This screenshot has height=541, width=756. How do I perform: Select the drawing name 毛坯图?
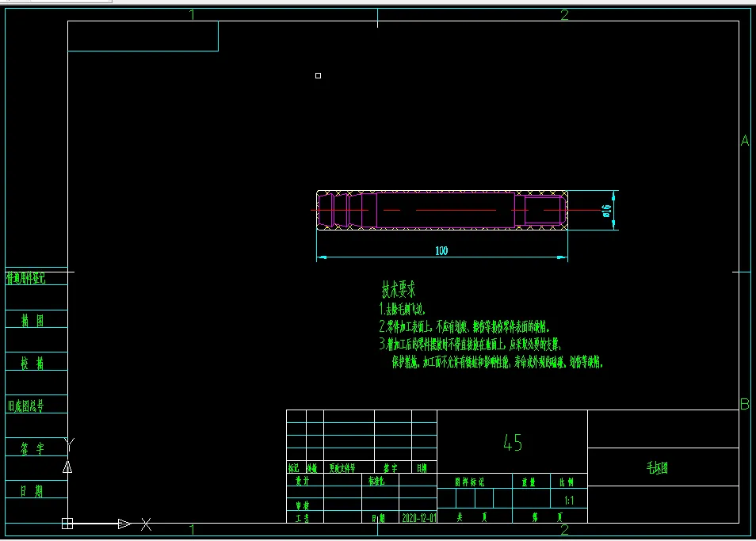point(657,467)
